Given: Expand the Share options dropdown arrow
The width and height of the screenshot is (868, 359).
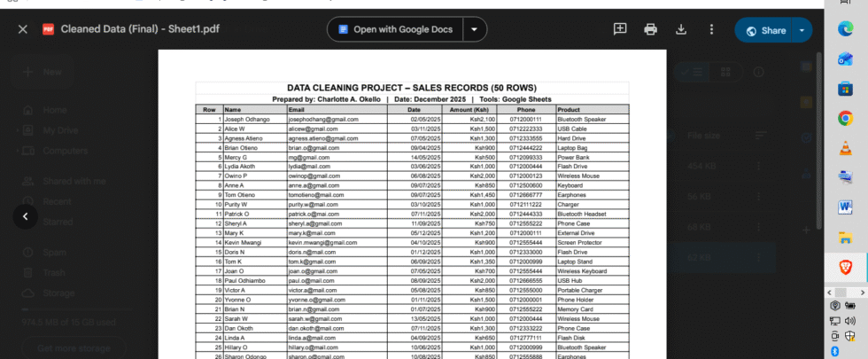Looking at the screenshot, I should [802, 30].
